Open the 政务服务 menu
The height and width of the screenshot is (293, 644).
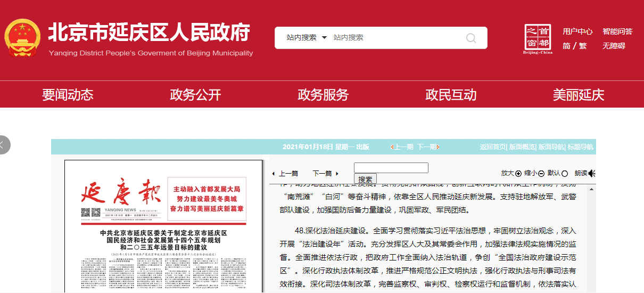tap(323, 95)
